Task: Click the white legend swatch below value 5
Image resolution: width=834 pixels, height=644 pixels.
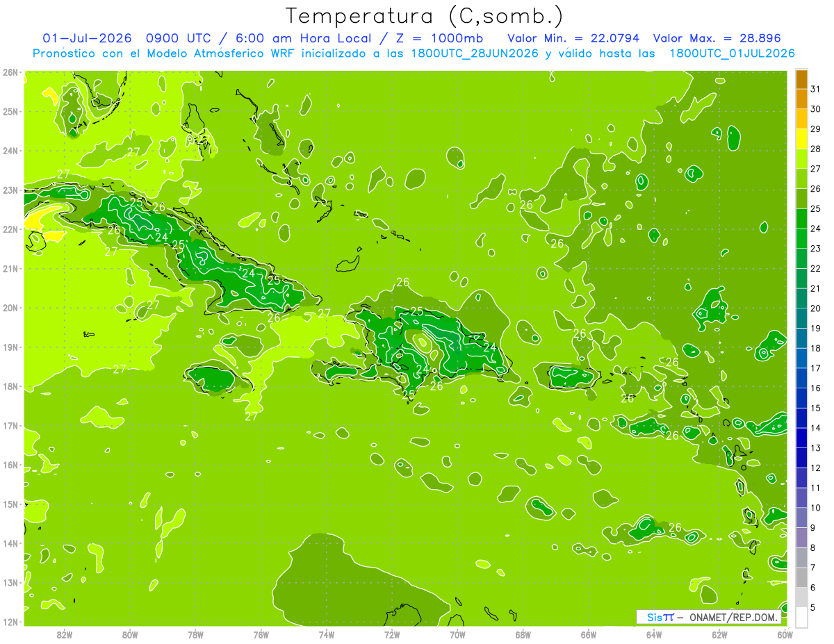Action: [x=801, y=617]
